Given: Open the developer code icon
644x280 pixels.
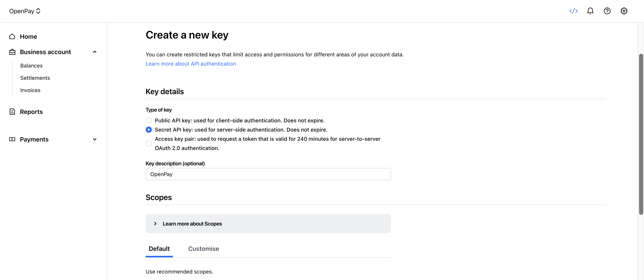Looking at the screenshot, I should (573, 11).
